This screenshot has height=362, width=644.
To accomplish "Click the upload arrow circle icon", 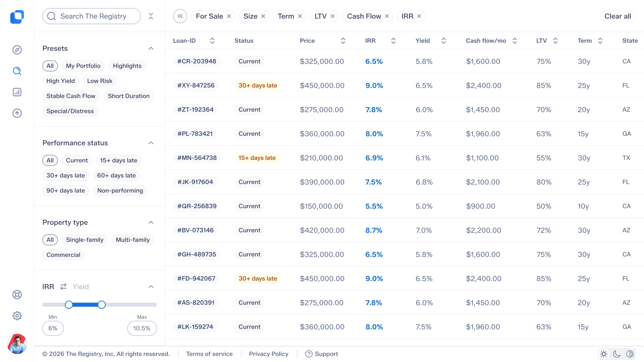I will tap(17, 113).
